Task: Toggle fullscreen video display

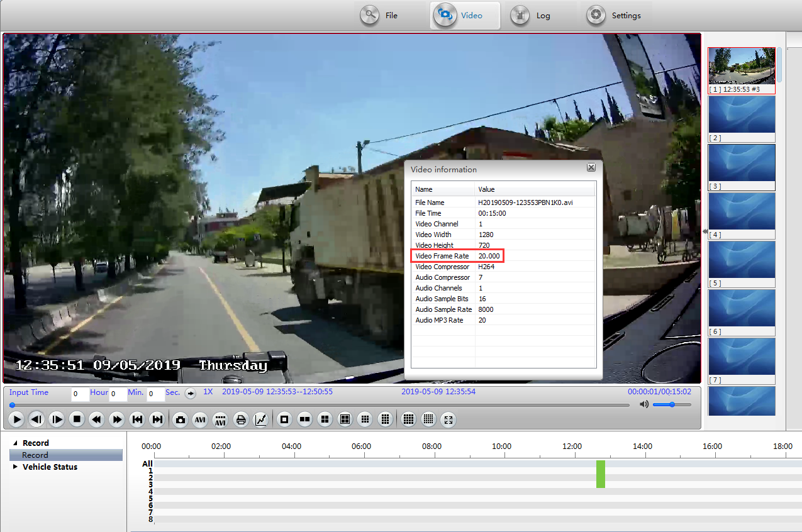Action: (x=448, y=419)
